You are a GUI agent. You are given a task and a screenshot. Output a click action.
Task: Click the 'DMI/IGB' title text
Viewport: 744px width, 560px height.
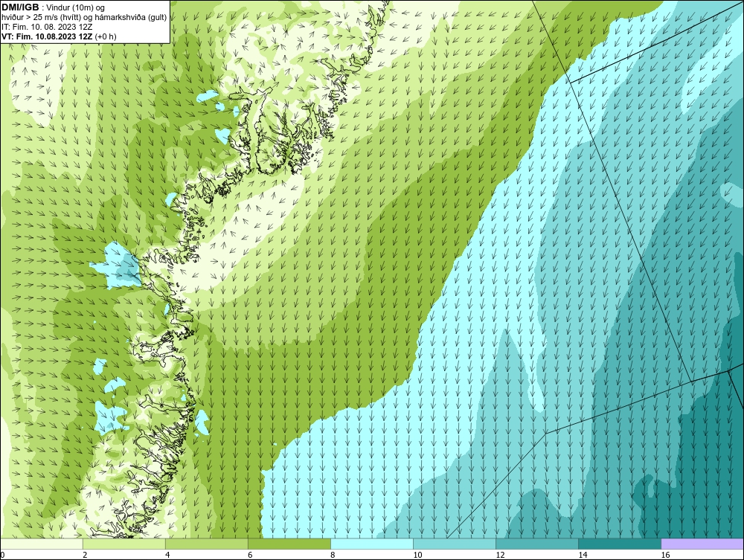pyautogui.click(x=20, y=7)
